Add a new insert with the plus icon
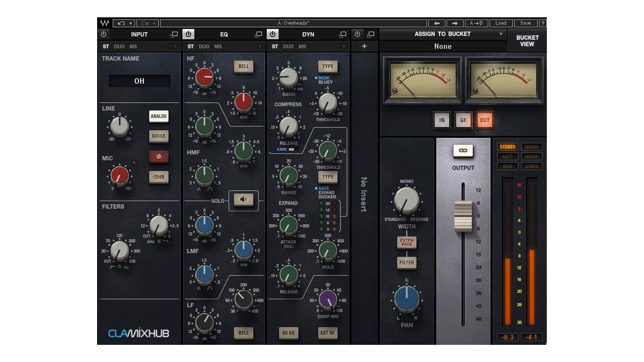This screenshot has width=644, height=362. click(364, 46)
